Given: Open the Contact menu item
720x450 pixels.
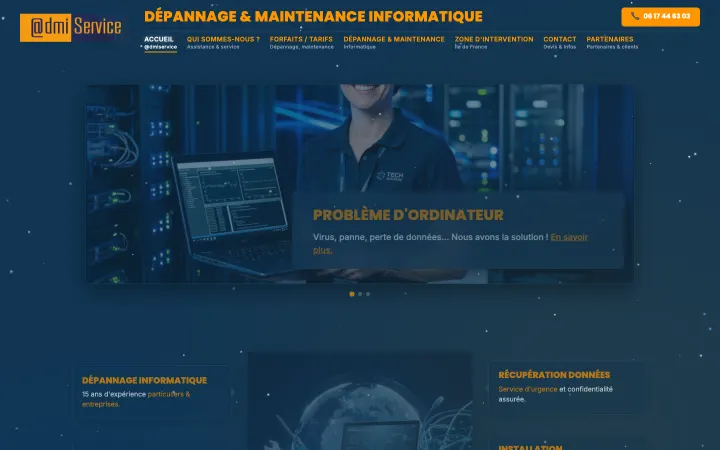Looking at the screenshot, I should click(x=560, y=43).
